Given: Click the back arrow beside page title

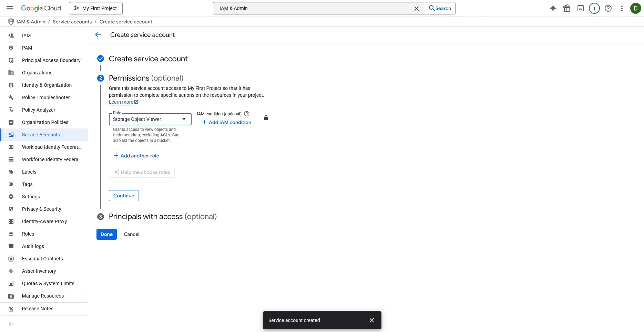Looking at the screenshot, I should (98, 35).
